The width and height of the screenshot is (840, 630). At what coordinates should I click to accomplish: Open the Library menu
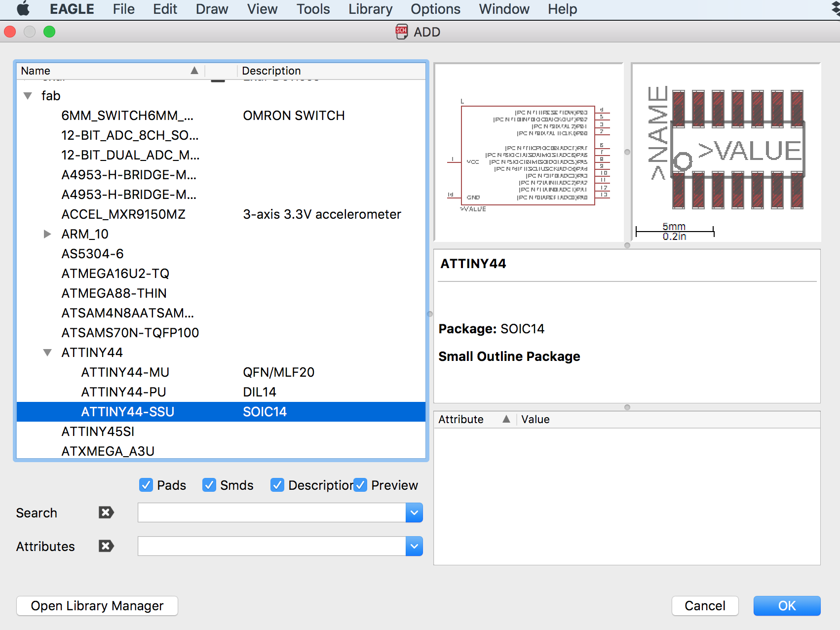point(370,9)
